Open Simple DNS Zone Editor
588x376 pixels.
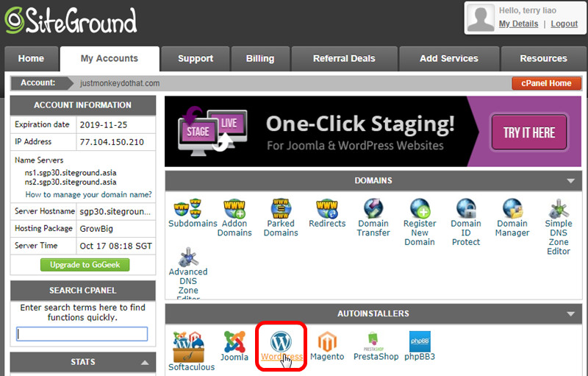pyautogui.click(x=559, y=227)
